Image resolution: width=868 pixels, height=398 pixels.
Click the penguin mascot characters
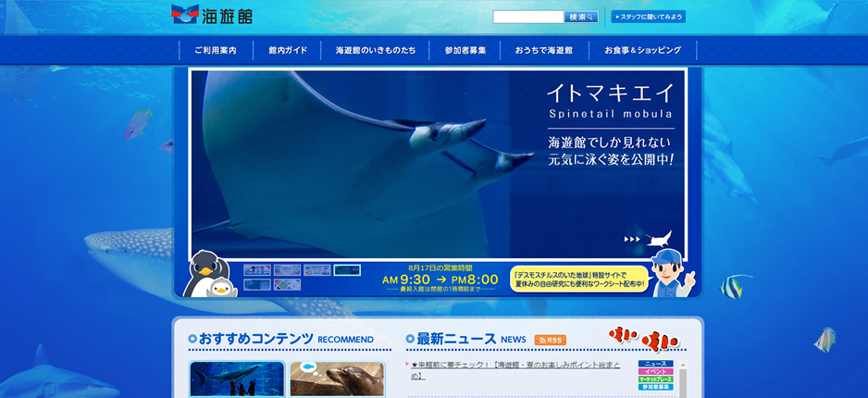(210, 273)
